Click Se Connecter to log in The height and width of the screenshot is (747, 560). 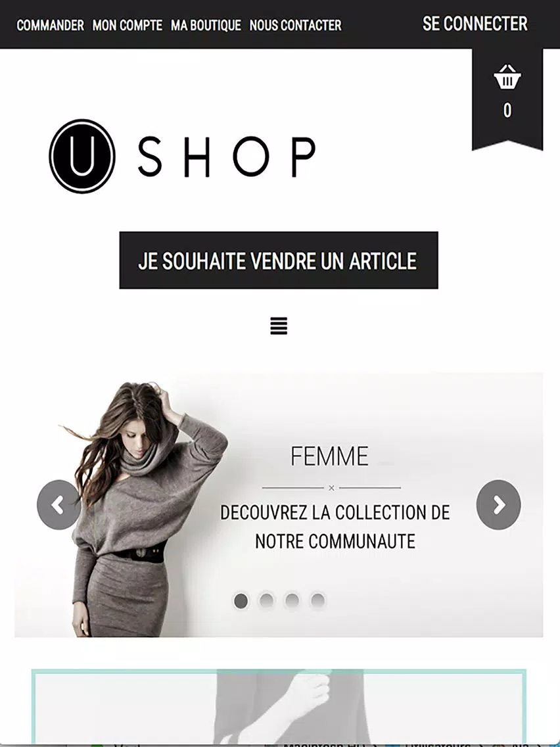click(475, 24)
